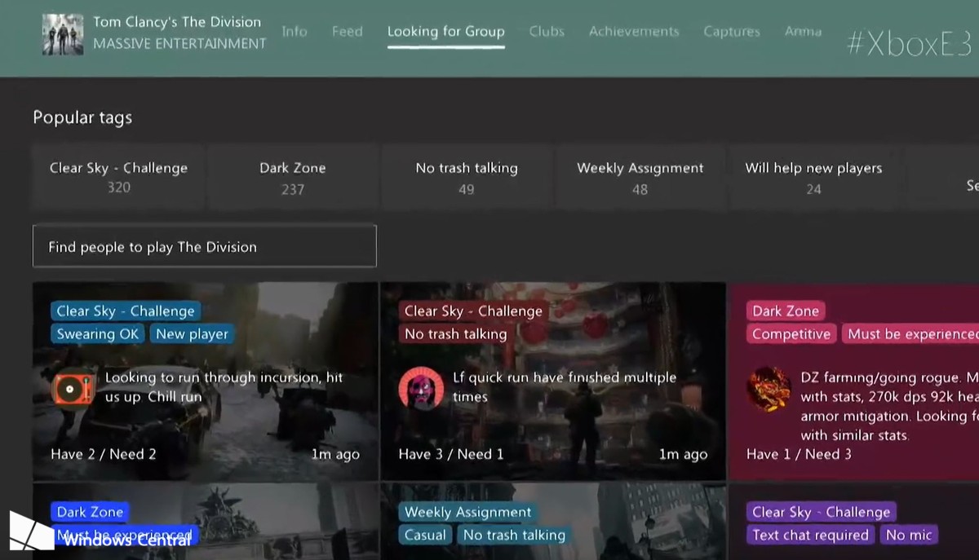Select the red Clear Sky - Challenge tag

coord(473,311)
